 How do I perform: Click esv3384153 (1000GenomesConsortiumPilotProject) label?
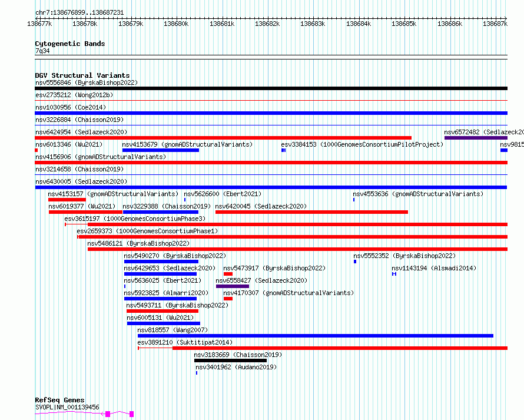coord(362,144)
